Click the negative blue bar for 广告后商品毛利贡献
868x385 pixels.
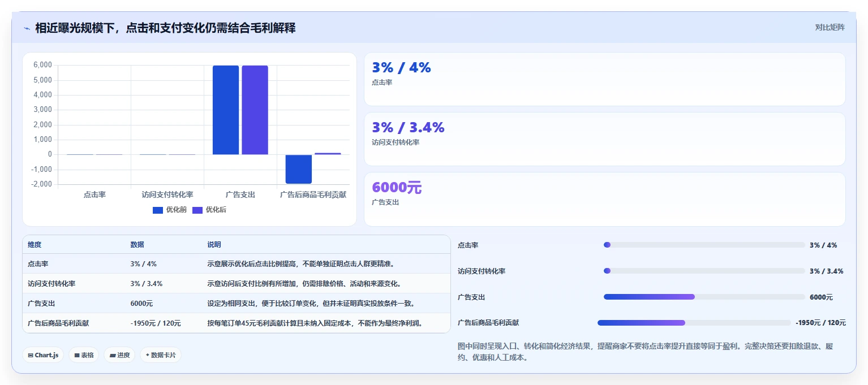coord(299,169)
